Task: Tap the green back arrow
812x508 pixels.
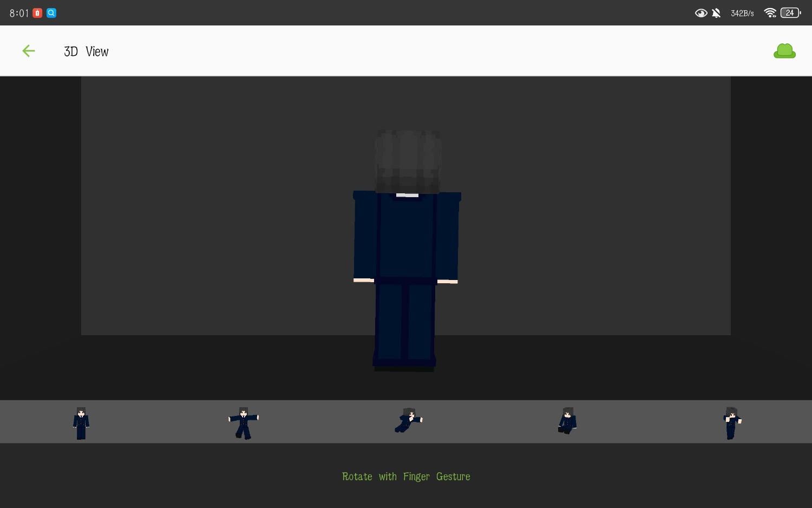Action: [x=29, y=51]
